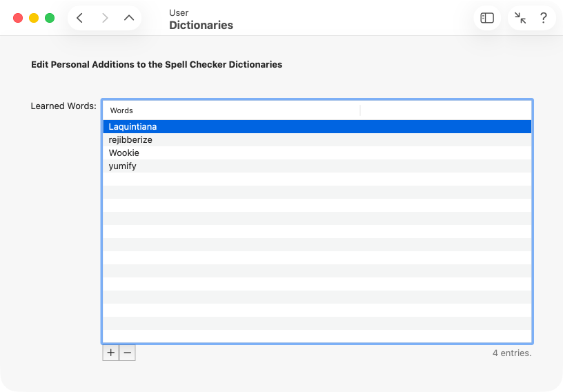The width and height of the screenshot is (563, 392).
Task: Remove the selected word with minus button
Action: 128,353
